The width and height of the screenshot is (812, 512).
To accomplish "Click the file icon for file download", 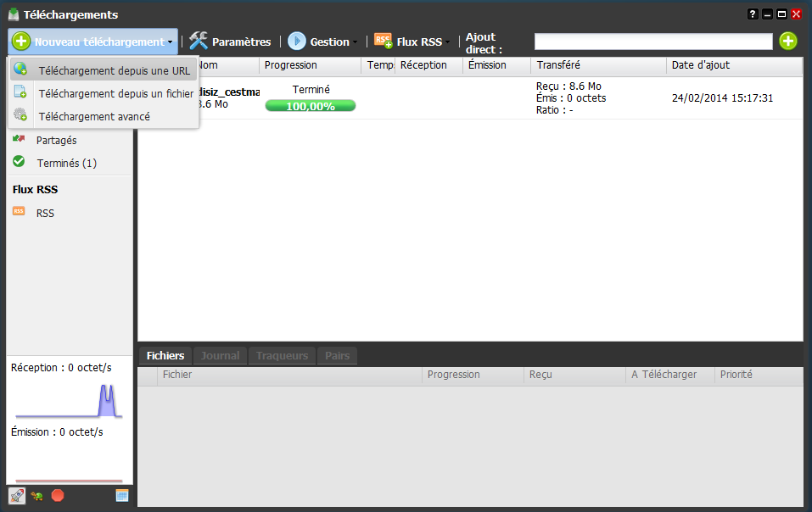I will coord(20,92).
